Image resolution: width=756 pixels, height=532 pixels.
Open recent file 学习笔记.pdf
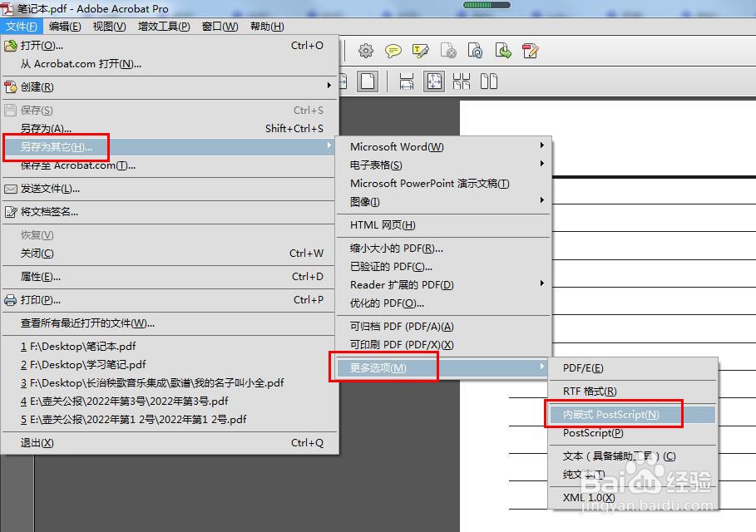pyautogui.click(x=100, y=363)
